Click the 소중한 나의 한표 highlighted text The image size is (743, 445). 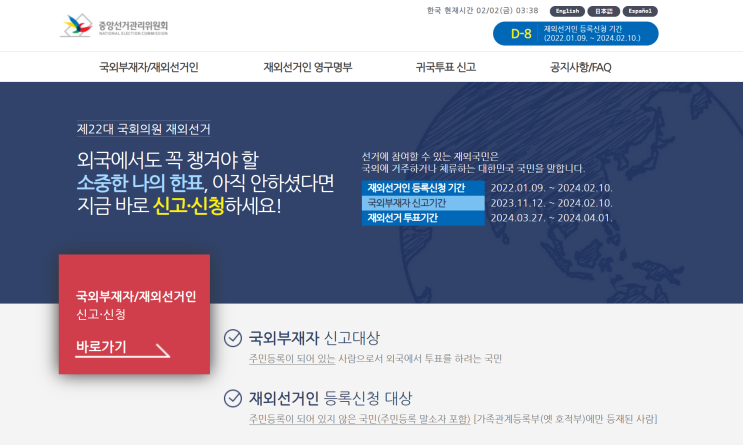tap(140, 182)
